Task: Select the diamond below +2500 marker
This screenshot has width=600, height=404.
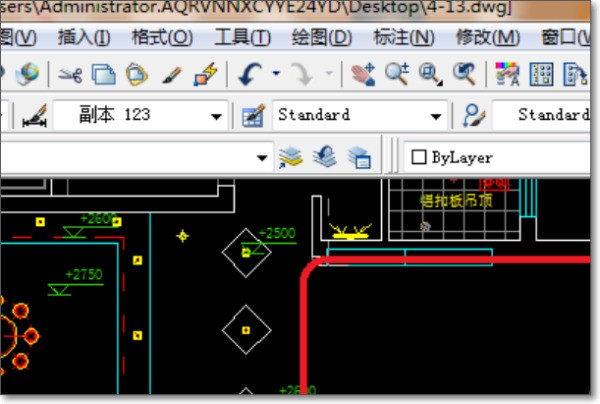Action: (246, 330)
